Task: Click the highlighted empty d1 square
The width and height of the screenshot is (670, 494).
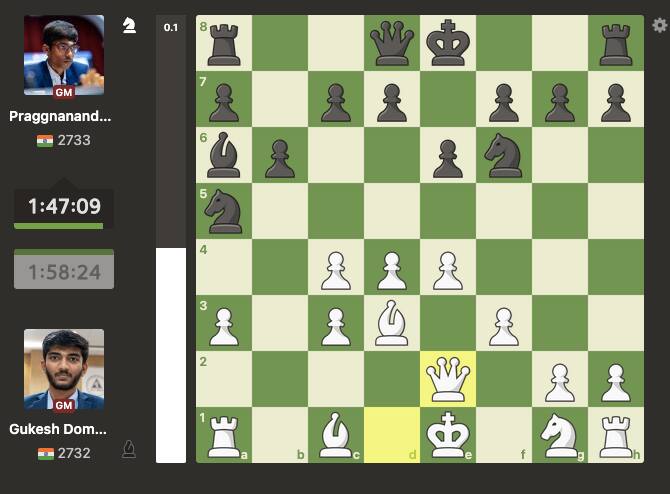Action: point(392,435)
